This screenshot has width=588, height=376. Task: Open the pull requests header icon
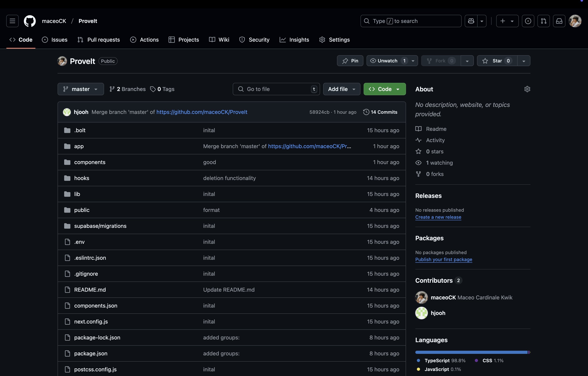(543, 21)
